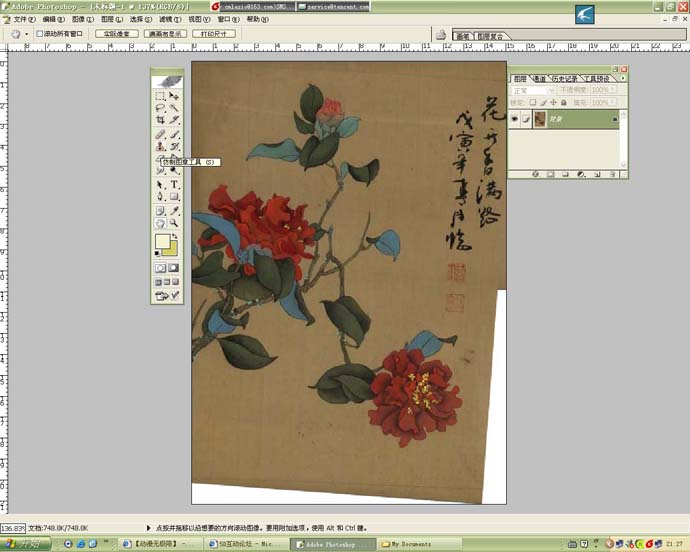Delete layer using trash icon
The width and height of the screenshot is (690, 552).
click(x=613, y=174)
